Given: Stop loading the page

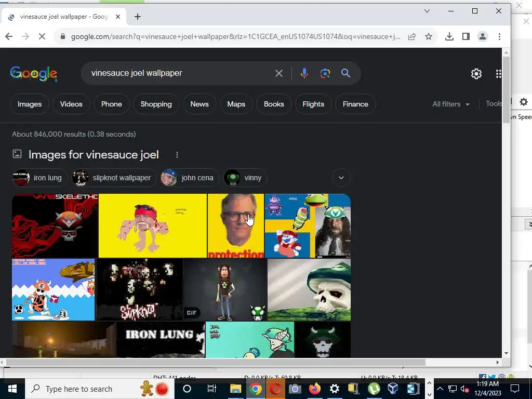Looking at the screenshot, I should tap(42, 36).
